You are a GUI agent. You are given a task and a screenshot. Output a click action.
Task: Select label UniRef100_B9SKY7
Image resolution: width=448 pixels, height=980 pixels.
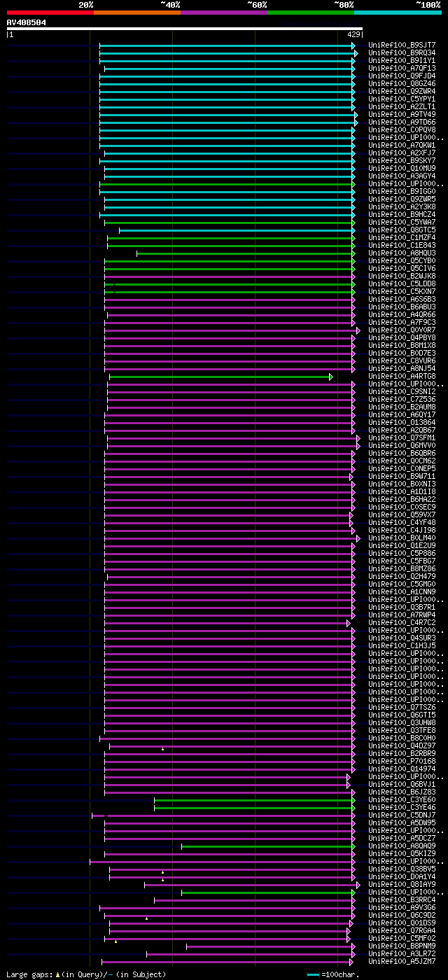(402, 160)
